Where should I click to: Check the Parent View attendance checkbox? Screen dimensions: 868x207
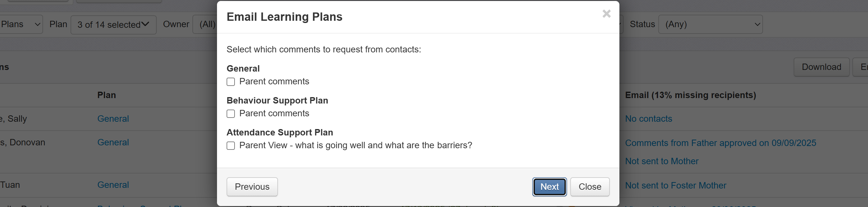coord(231,146)
